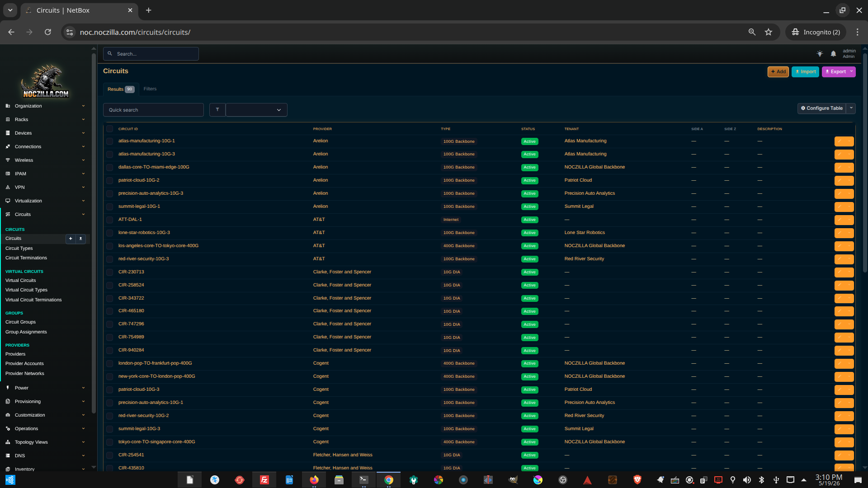
Task: Click edit pencil for atlas-manufacturing-10G-1 row
Action: point(840,141)
